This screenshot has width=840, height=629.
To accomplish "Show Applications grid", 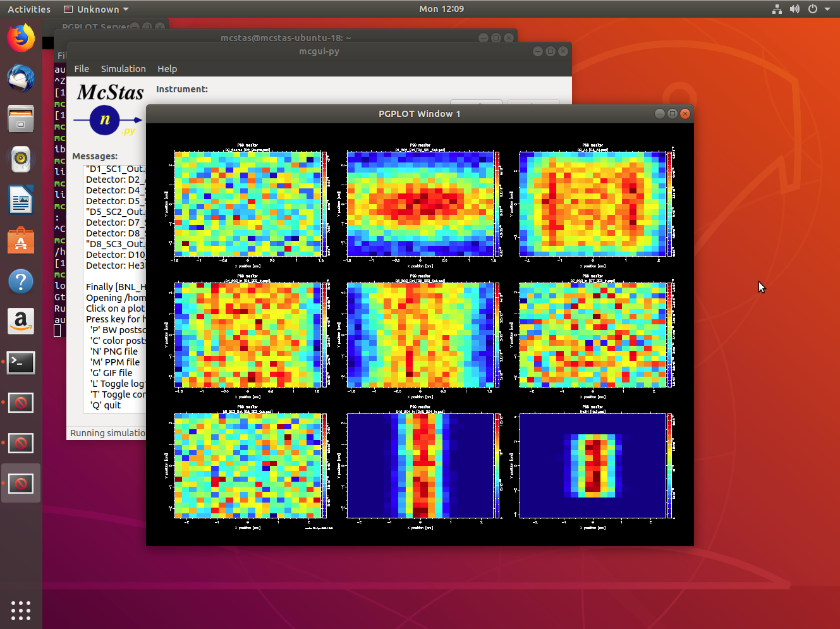I will pos(21,610).
